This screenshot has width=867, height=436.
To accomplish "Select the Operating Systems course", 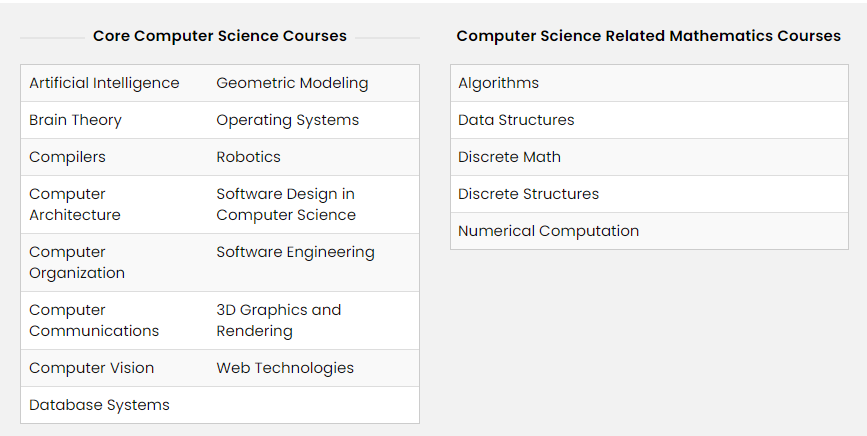I will pos(288,120).
